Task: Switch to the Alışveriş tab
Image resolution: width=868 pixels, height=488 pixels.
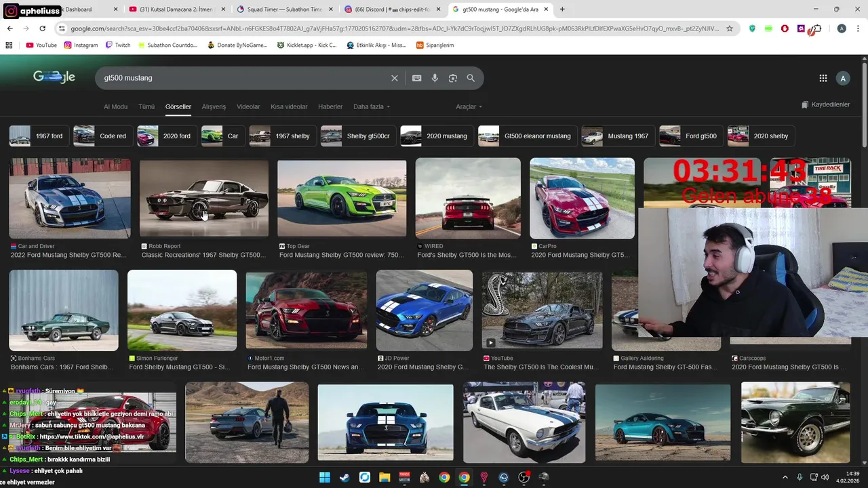Action: tap(214, 106)
